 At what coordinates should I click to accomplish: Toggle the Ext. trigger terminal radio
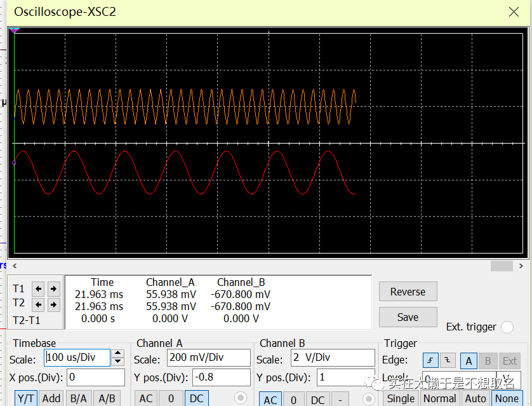click(x=507, y=327)
